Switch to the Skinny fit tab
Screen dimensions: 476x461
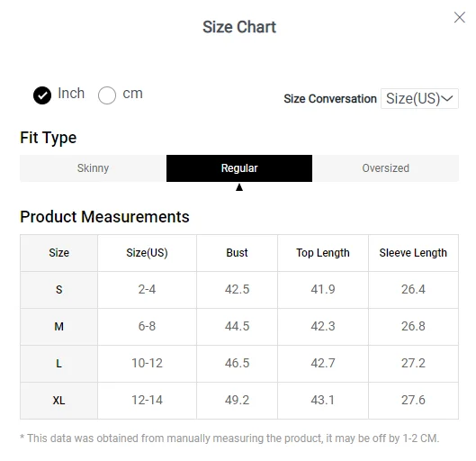point(93,168)
